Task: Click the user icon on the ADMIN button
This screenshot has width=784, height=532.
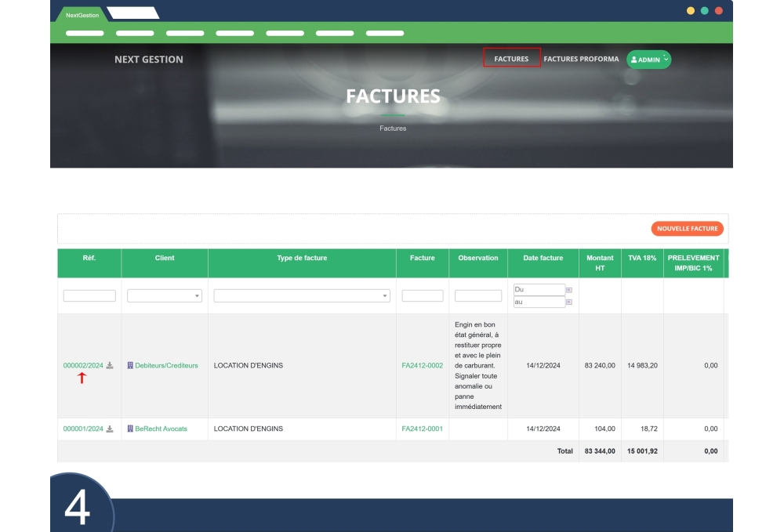Action: 634,59
